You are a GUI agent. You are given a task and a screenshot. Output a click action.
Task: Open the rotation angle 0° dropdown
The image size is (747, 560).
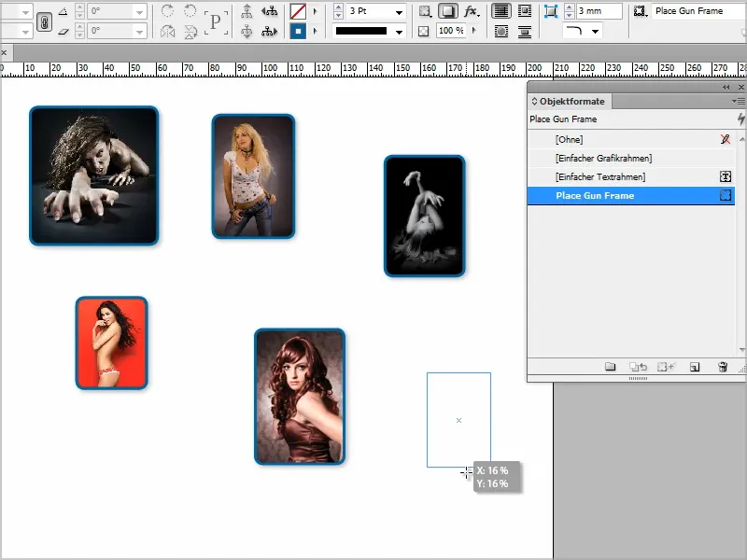(139, 11)
